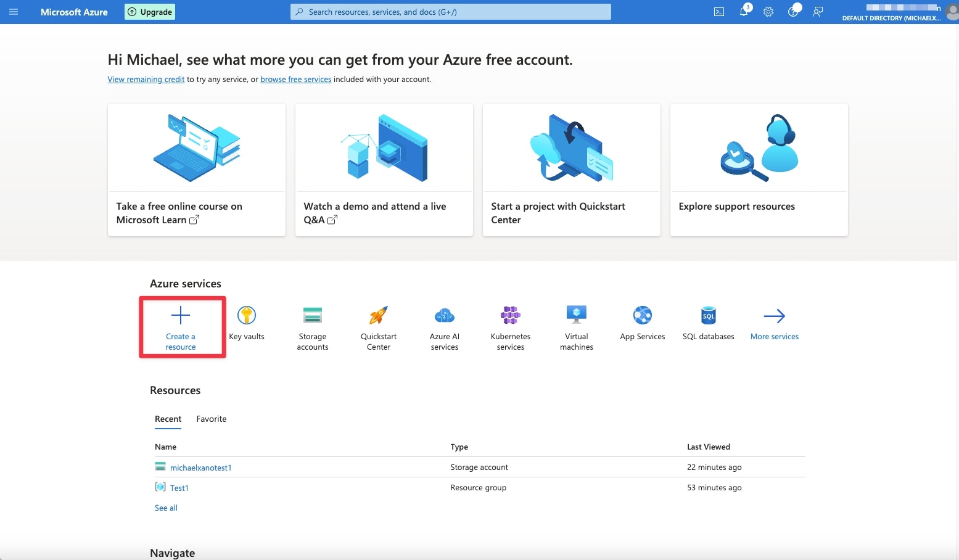Click the Resources heading

click(175, 390)
